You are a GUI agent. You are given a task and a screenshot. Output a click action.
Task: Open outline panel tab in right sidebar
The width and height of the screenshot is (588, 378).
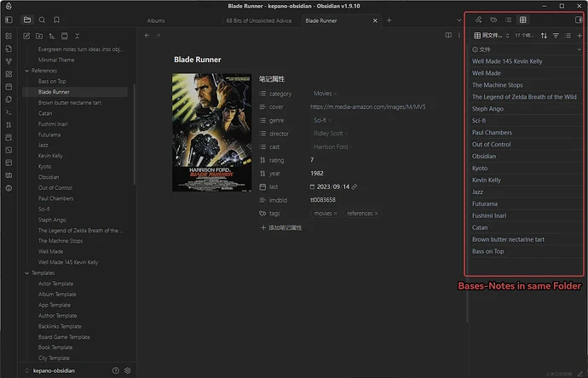[508, 20]
